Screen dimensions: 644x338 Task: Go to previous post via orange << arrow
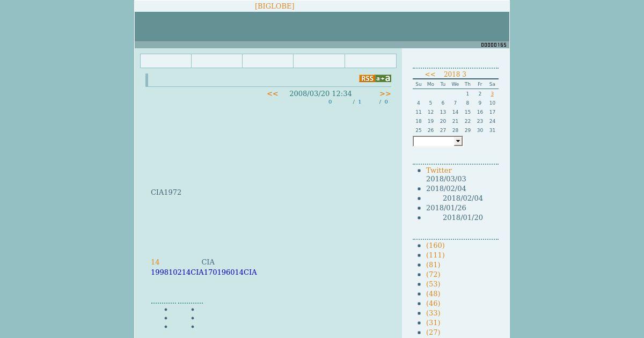tap(273, 93)
